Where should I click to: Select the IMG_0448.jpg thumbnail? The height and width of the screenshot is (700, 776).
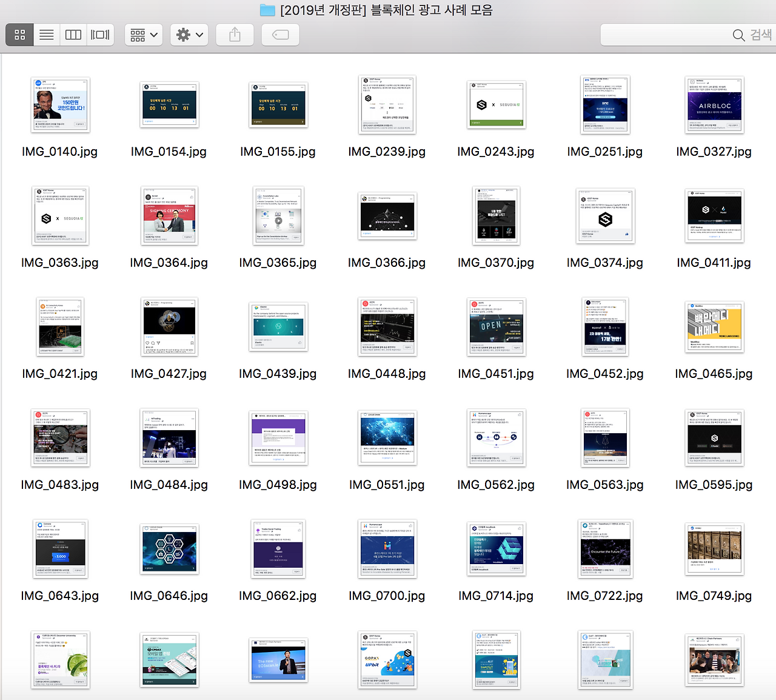387,326
